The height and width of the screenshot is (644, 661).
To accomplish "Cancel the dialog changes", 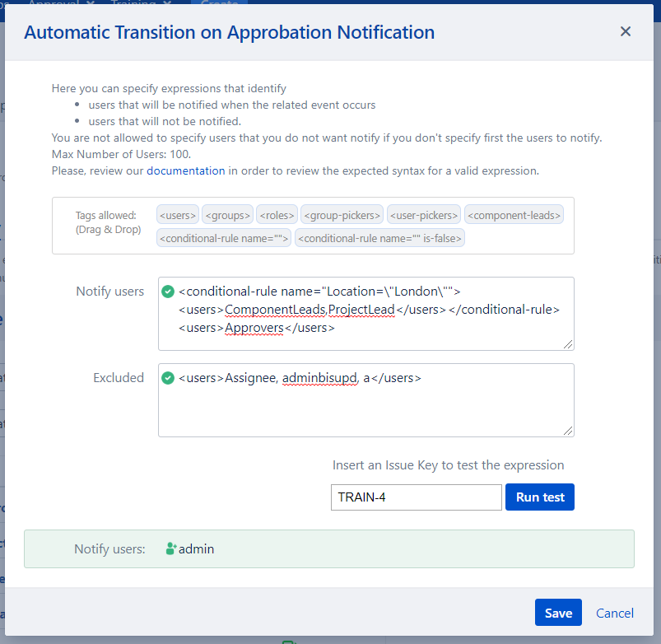I will tap(615, 613).
